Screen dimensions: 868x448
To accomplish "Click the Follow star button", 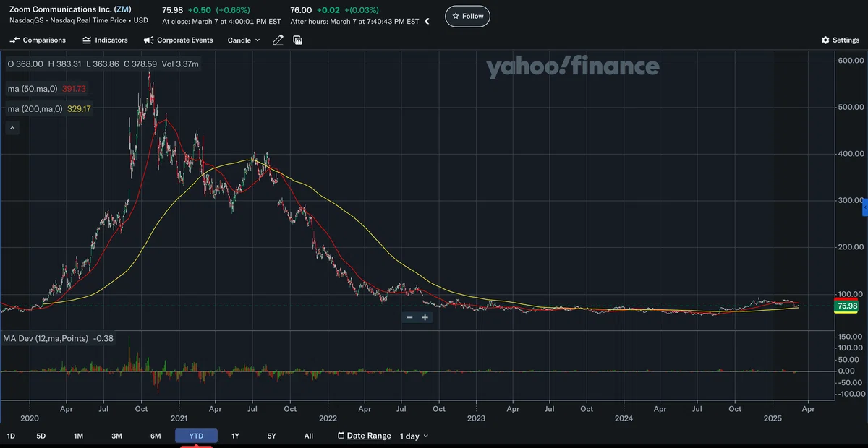I will point(467,16).
